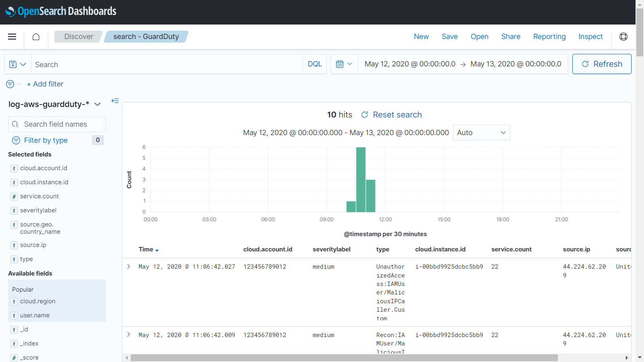The height and width of the screenshot is (362, 644).
Task: Open the Share menu
Action: 510,37
